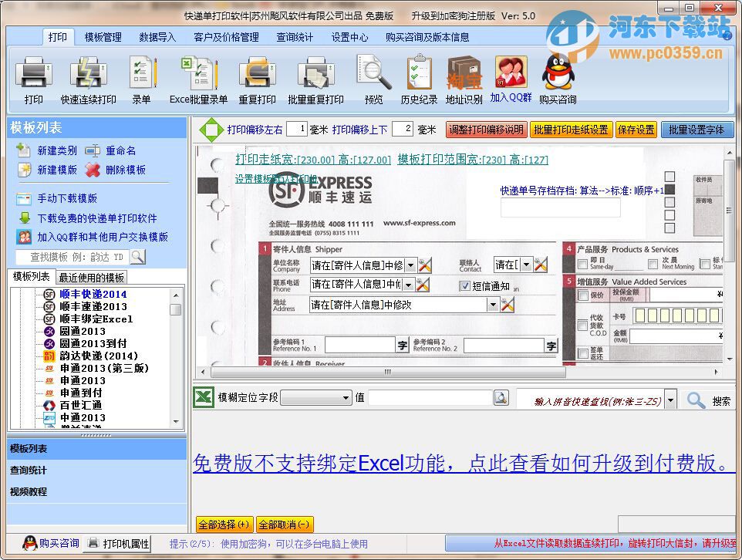Click the edit icon beside 单位名称 Company

click(x=424, y=265)
